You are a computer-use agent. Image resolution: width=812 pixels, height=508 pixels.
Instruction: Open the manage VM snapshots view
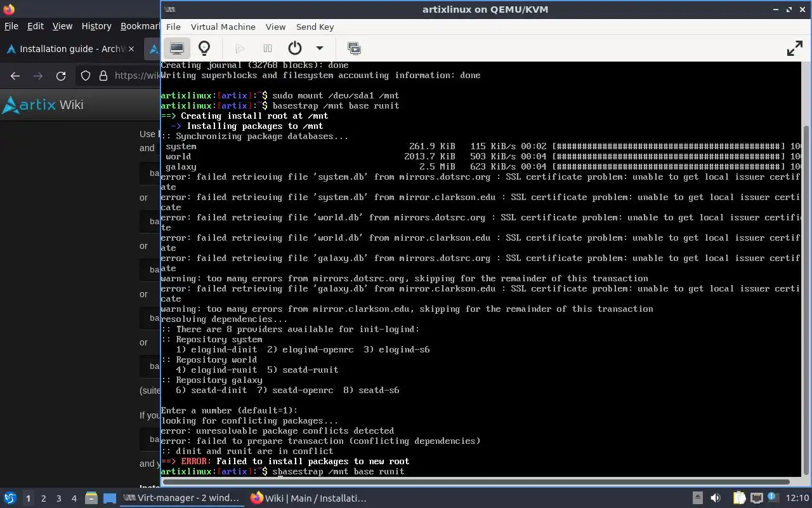click(354, 48)
